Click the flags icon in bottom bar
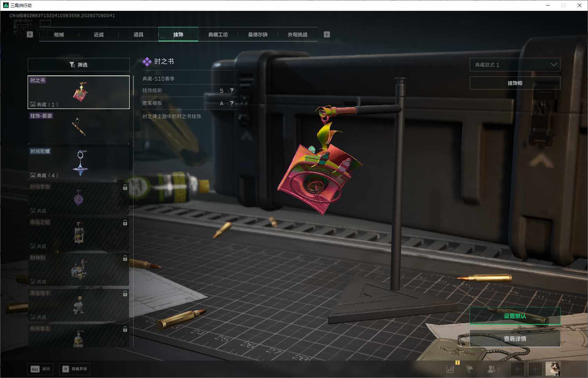This screenshot has height=378, width=588. click(x=469, y=369)
